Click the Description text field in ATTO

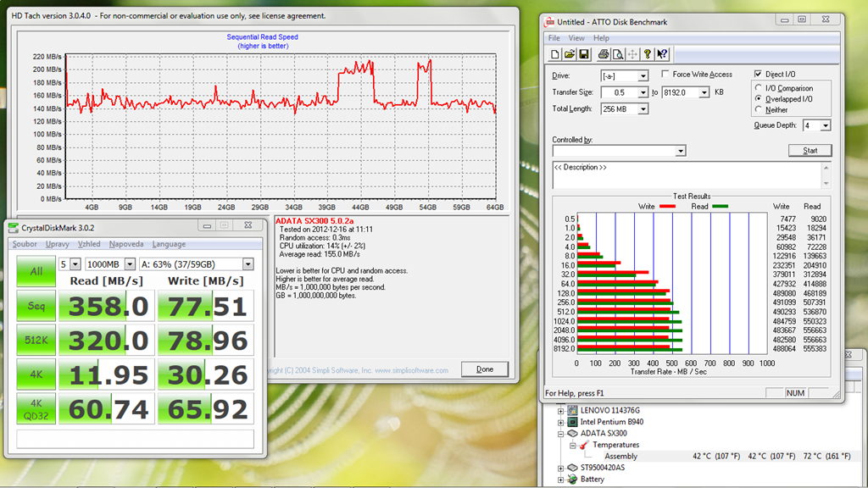tap(685, 175)
